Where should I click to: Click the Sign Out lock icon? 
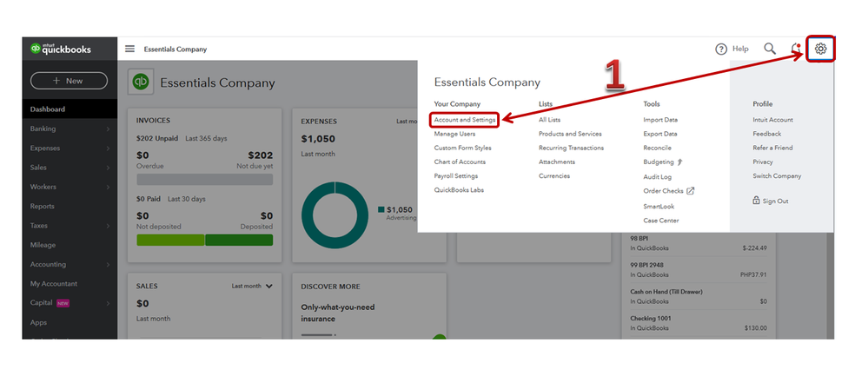(x=756, y=201)
